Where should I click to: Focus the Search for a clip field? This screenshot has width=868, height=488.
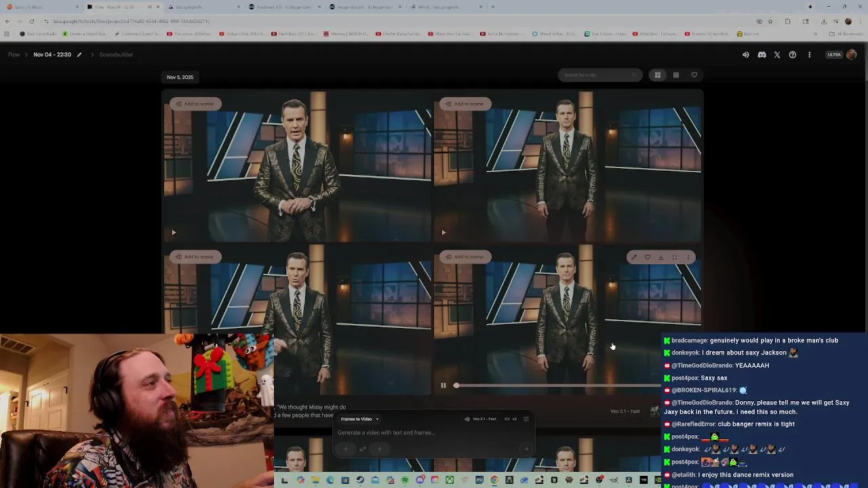(x=599, y=75)
